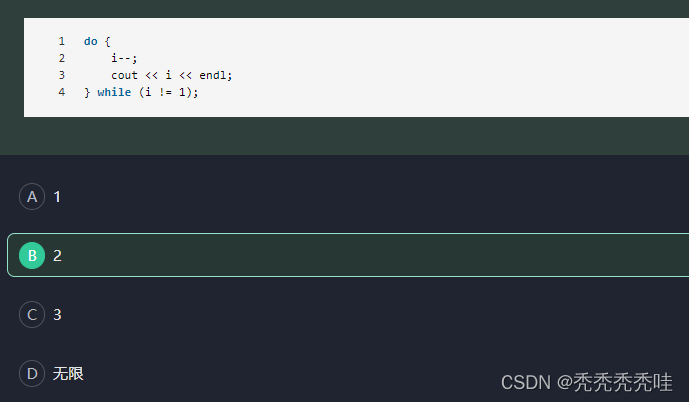Screen dimensions: 689x402
Task: Click the "(i != 1);" loop condition
Action: [x=169, y=92]
